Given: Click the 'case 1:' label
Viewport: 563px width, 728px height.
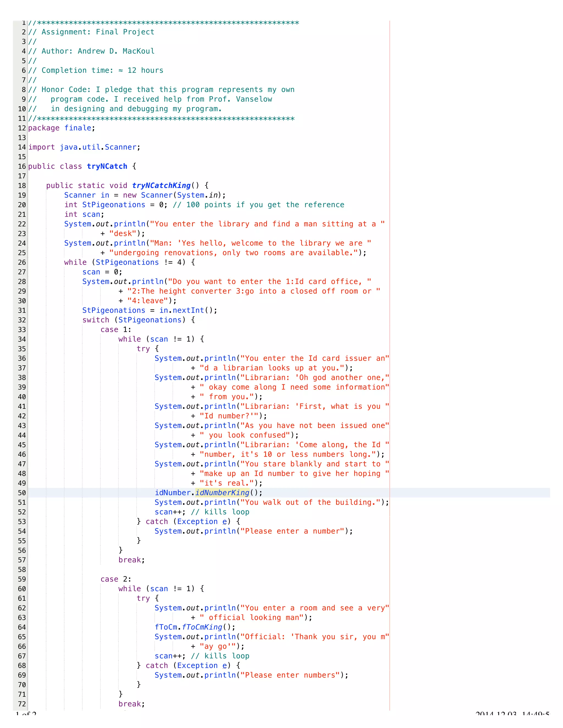Looking at the screenshot, I should pyautogui.click(x=116, y=330).
